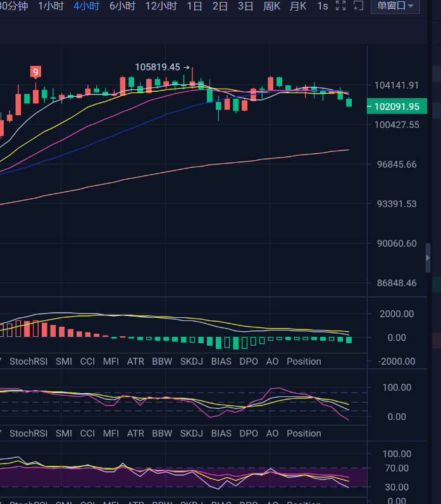Viewport: 441px width, 504px height.
Task: Click the 90060.60 price axis value
Action: coord(397,243)
